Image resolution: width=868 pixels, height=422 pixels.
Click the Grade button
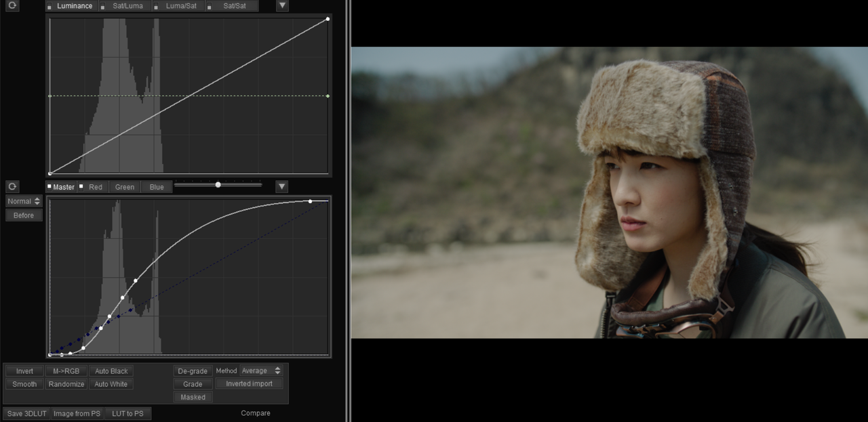[x=193, y=384]
